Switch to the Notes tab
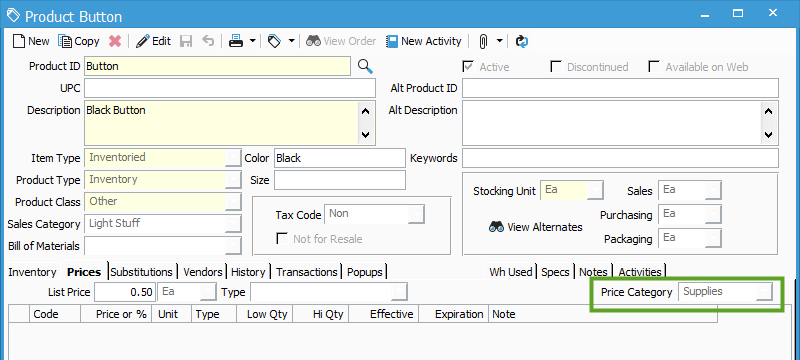800x360 pixels. point(593,272)
